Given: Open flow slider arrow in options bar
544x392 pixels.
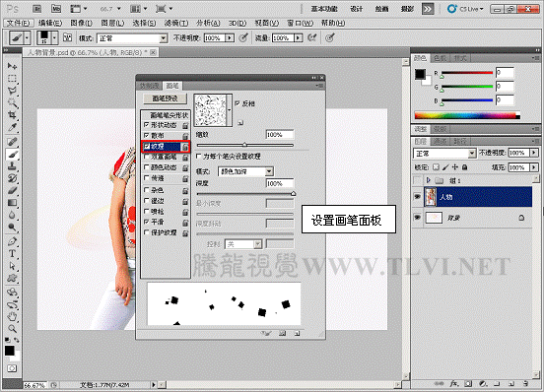Looking at the screenshot, I should (298, 37).
